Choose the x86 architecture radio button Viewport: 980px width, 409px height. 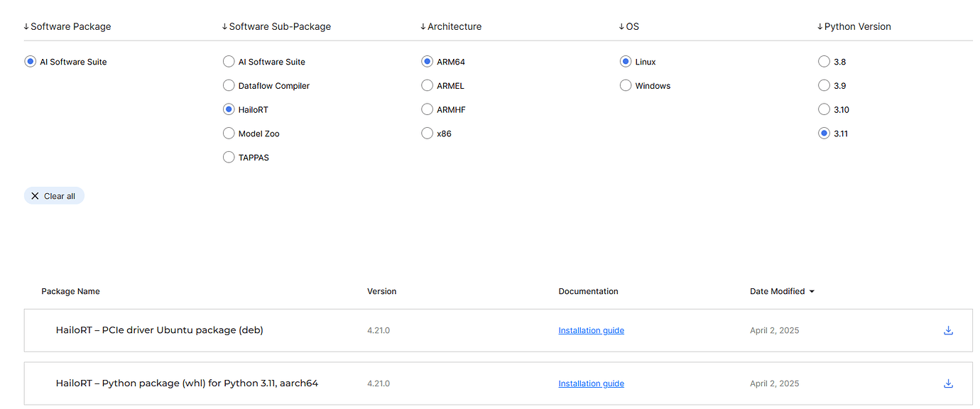[x=427, y=133]
